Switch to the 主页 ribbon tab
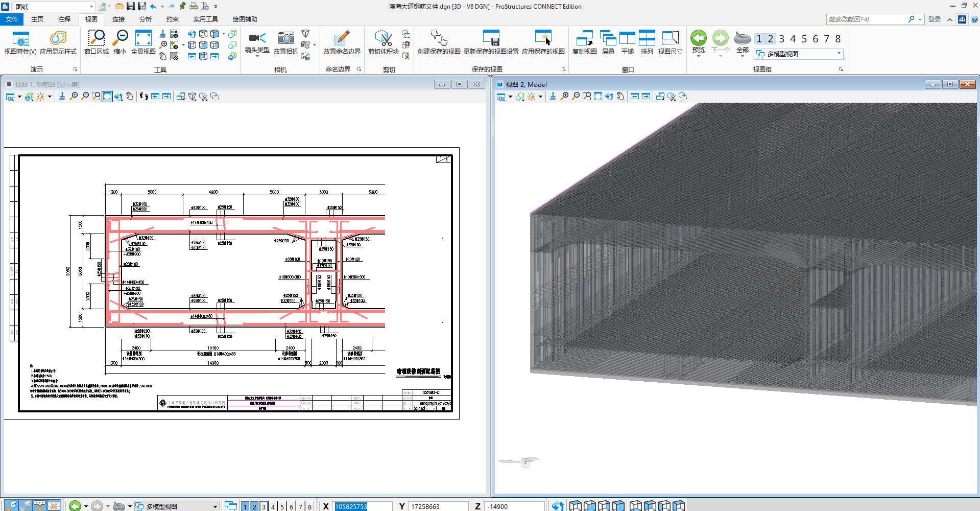 click(x=37, y=19)
